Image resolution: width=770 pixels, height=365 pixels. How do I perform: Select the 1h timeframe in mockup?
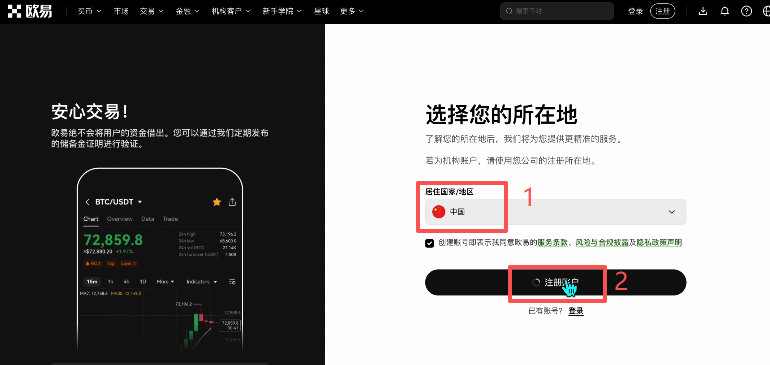[110, 281]
